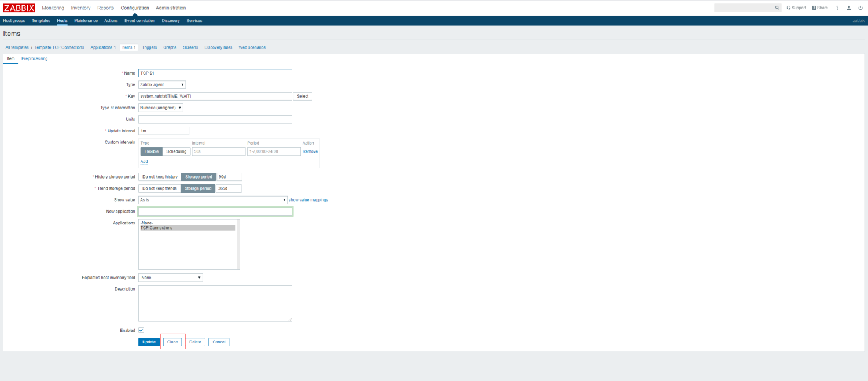The width and height of the screenshot is (868, 381).
Task: Open the Reports menu
Action: (x=106, y=8)
